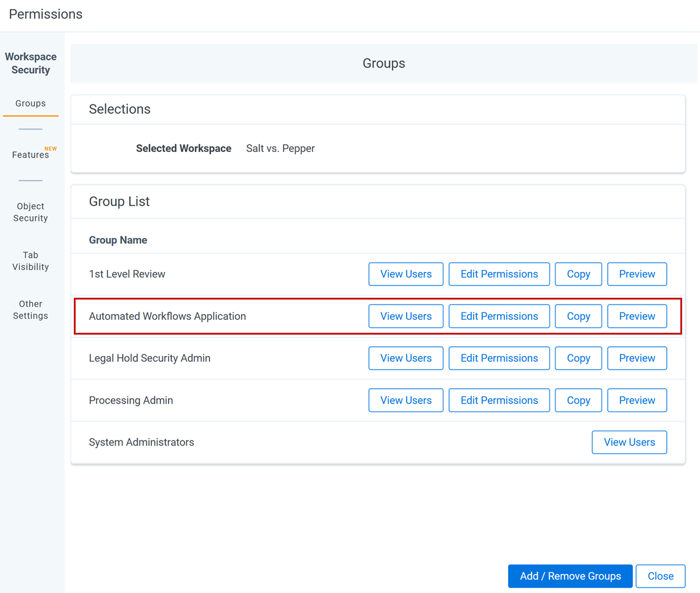
Task: Close the Permissions dialog
Action: [x=660, y=576]
